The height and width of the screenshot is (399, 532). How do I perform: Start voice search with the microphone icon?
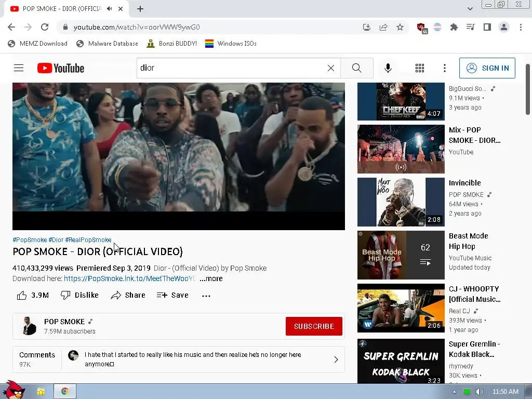click(388, 68)
